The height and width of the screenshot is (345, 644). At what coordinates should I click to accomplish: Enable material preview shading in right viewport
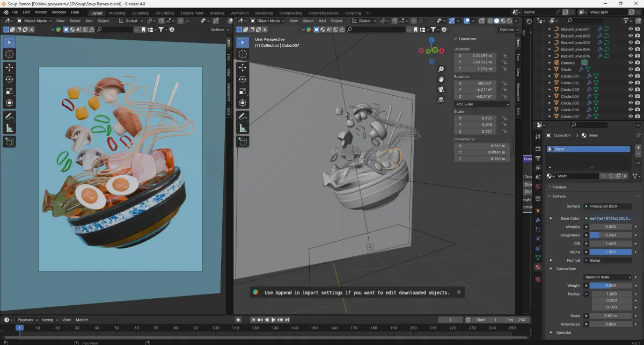point(503,21)
